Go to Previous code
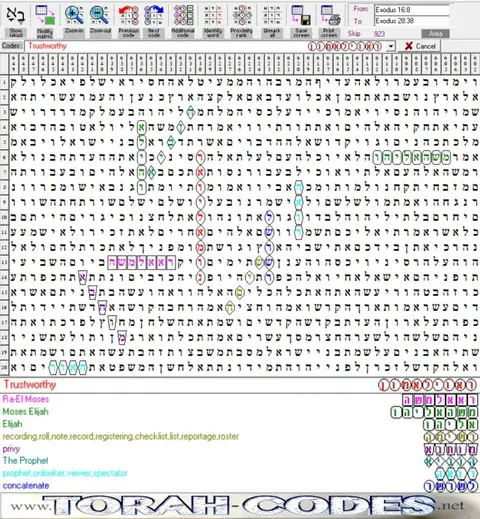This screenshot has width=480, height=519. 128,15
